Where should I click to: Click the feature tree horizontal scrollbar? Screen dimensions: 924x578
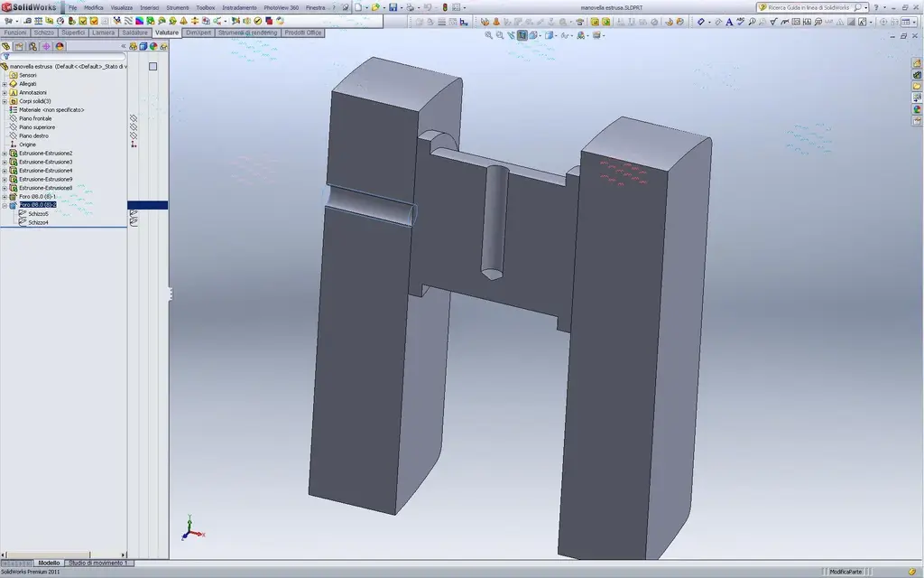[x=64, y=555]
